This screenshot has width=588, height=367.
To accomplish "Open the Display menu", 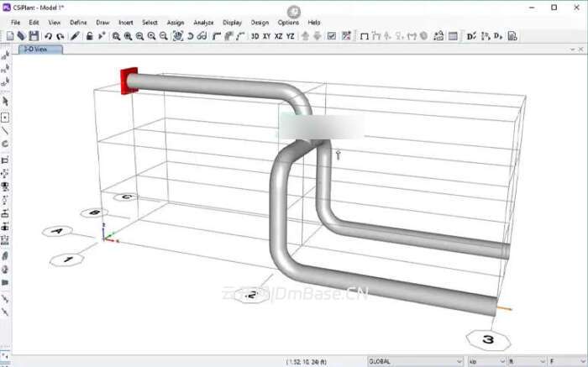I will click(233, 23).
